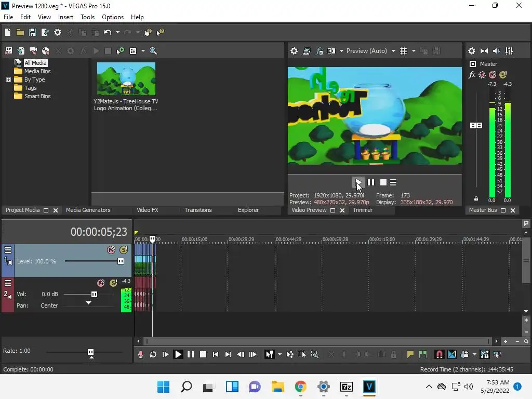Toggle Dim Output in the Master Bus
The width and height of the screenshot is (532, 399).
coord(496,51)
